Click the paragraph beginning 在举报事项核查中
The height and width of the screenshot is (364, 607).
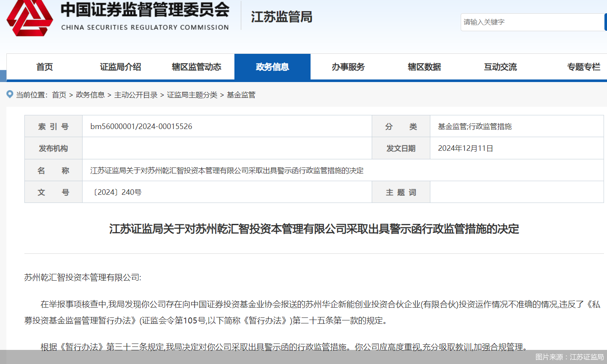(312, 312)
